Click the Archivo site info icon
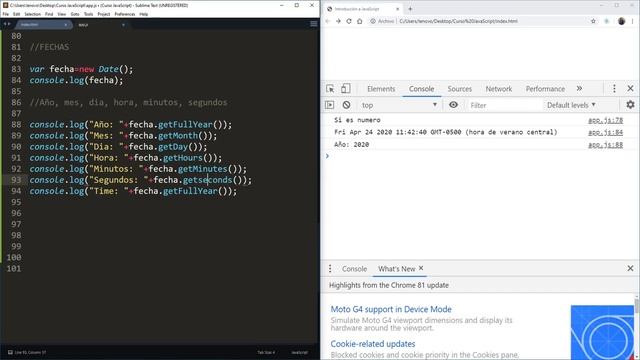640x360 pixels. click(x=373, y=21)
